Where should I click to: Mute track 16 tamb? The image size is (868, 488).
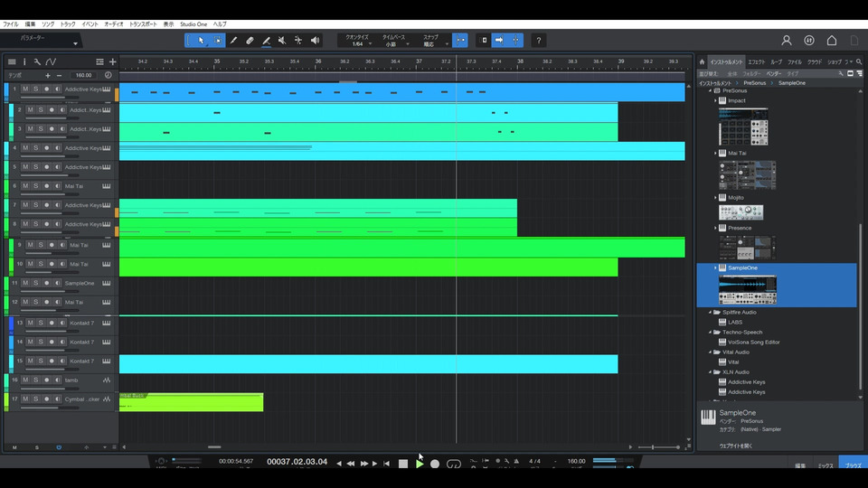(25, 380)
